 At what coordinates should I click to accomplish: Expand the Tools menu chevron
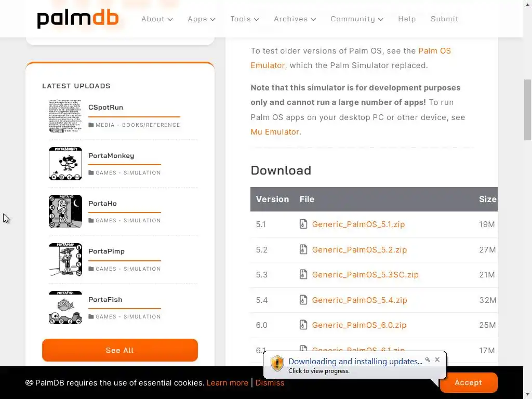coord(257,19)
